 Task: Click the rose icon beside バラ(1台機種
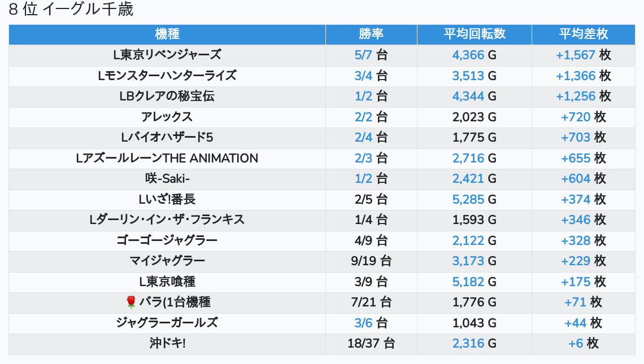[x=131, y=302]
